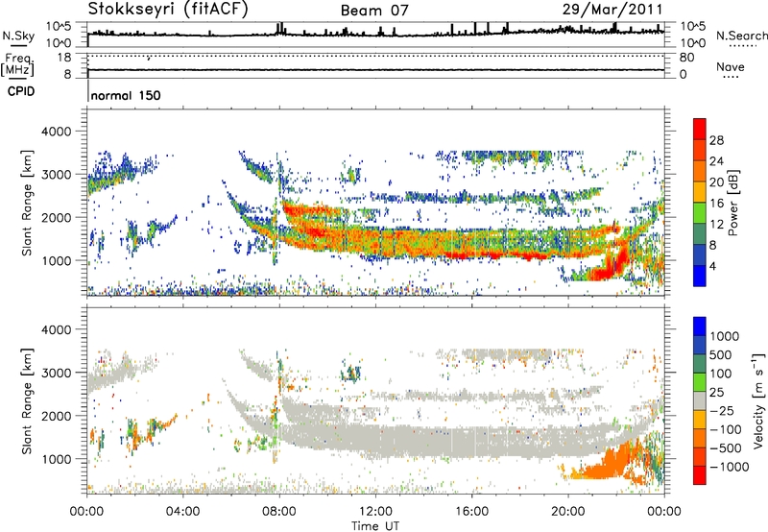Click the 12:00 time axis label

pos(375,512)
